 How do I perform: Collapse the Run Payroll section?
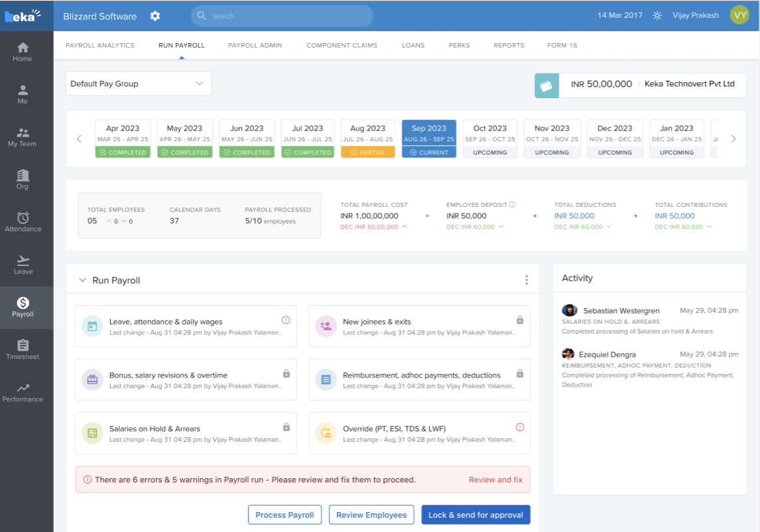pos(83,281)
